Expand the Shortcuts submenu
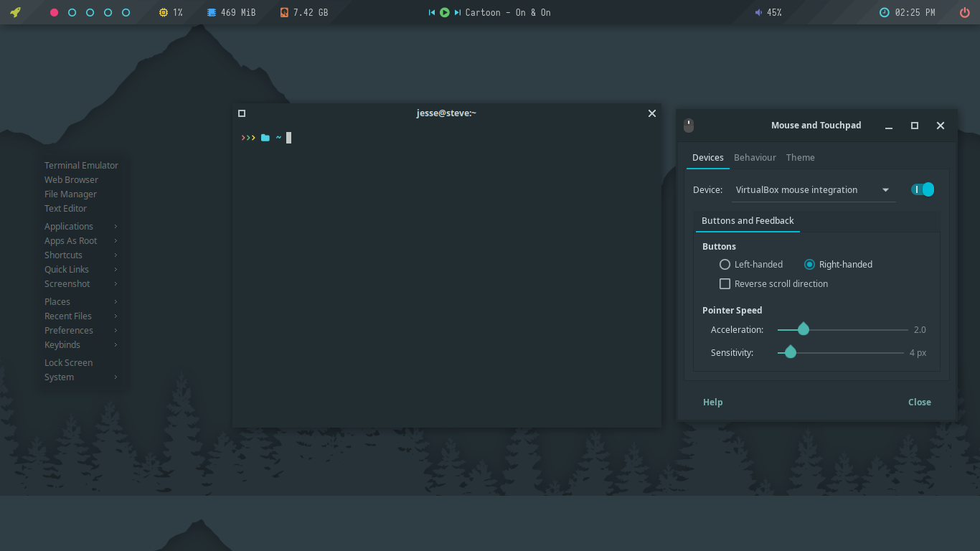The image size is (980, 551). click(81, 255)
